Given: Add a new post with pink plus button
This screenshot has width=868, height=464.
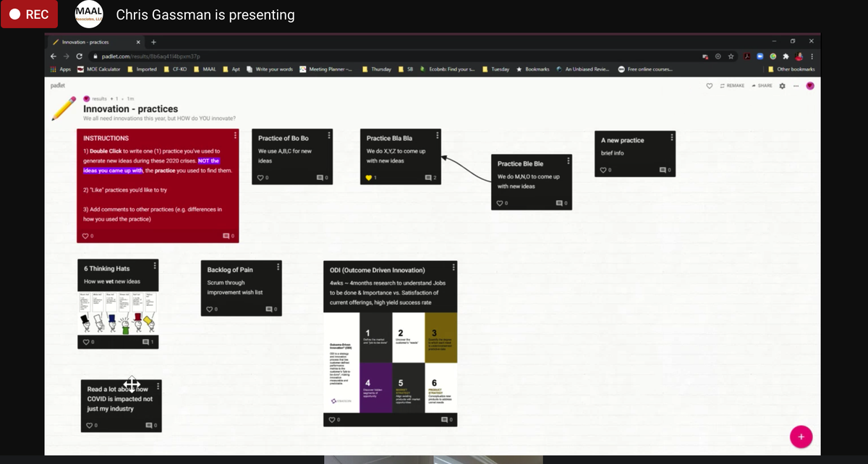Looking at the screenshot, I should pyautogui.click(x=801, y=437).
